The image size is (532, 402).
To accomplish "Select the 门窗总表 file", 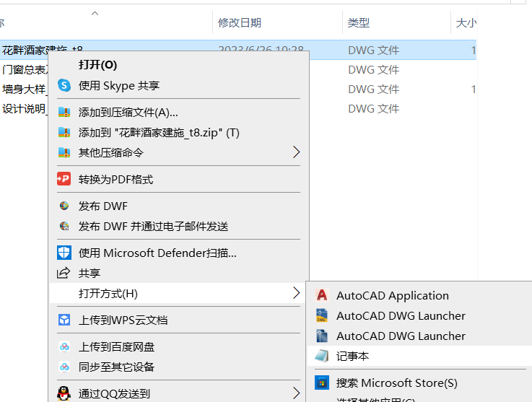I will click(x=24, y=69).
